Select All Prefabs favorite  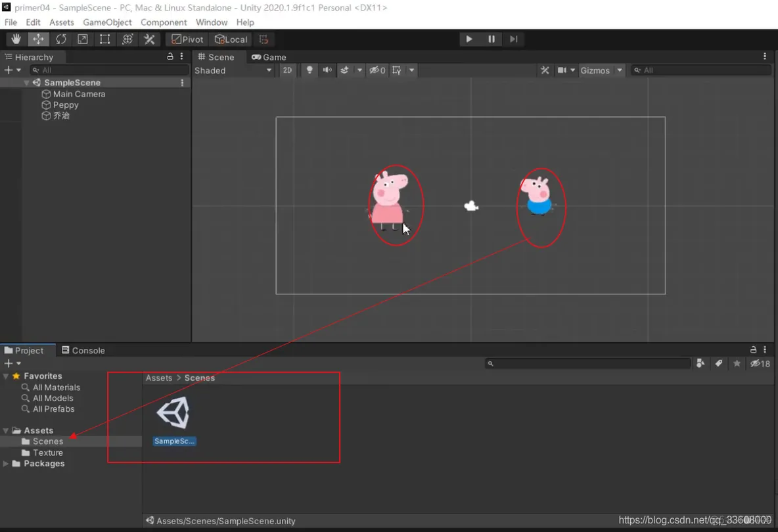(x=54, y=409)
